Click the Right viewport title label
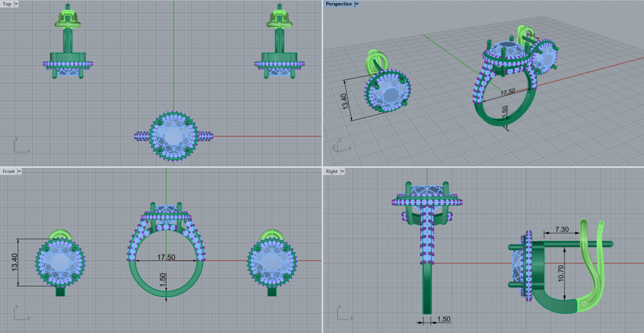The height and width of the screenshot is (333, 644). coord(332,172)
